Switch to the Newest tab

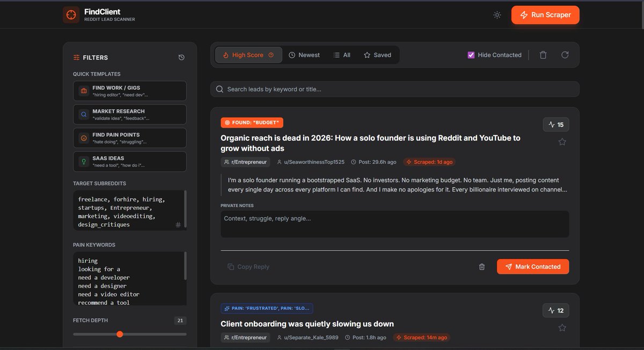pos(304,55)
